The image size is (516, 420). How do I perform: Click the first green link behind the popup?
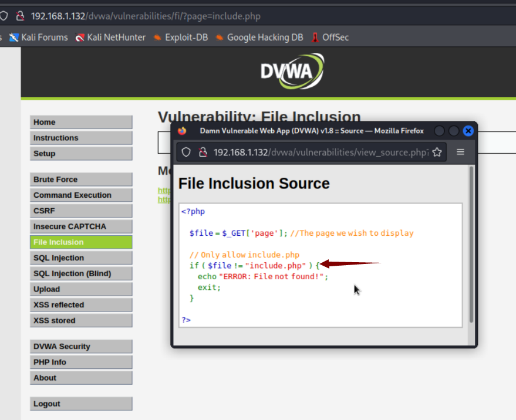pyautogui.click(x=164, y=191)
